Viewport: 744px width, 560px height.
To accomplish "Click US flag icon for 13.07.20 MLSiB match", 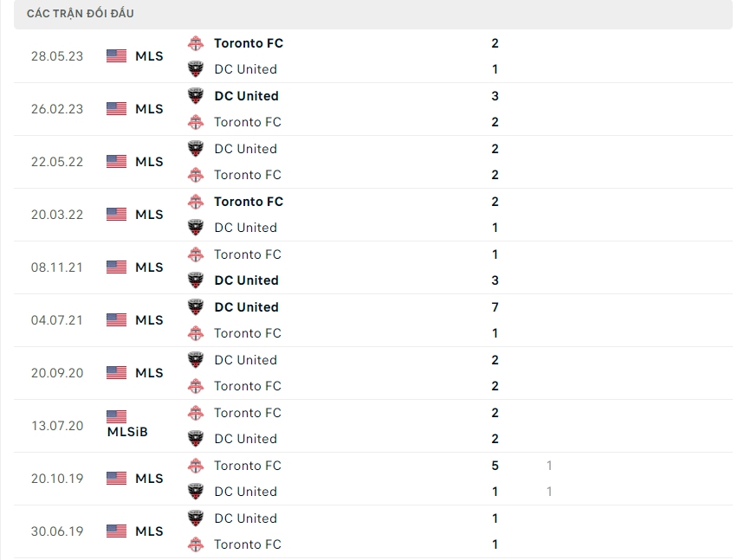I will [117, 416].
